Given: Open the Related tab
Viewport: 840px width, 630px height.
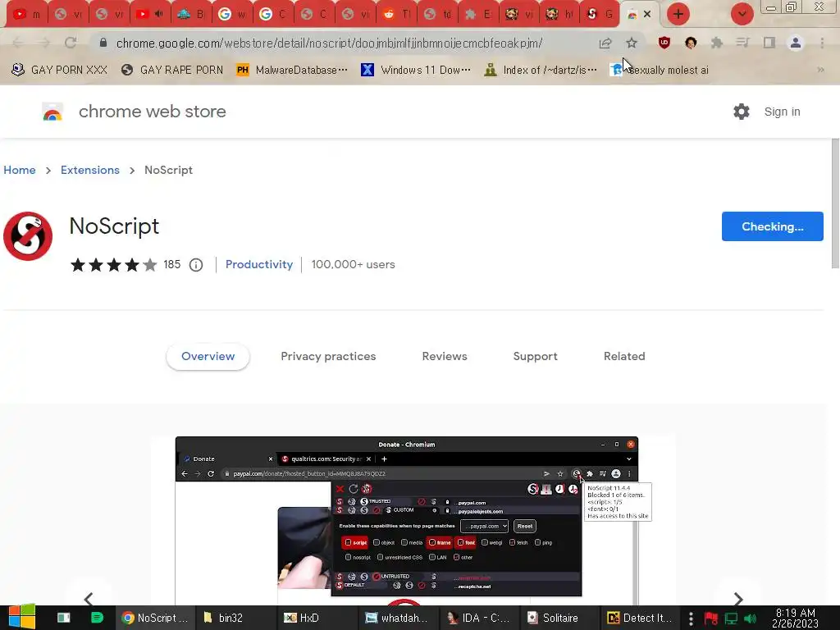Looking at the screenshot, I should tap(624, 356).
